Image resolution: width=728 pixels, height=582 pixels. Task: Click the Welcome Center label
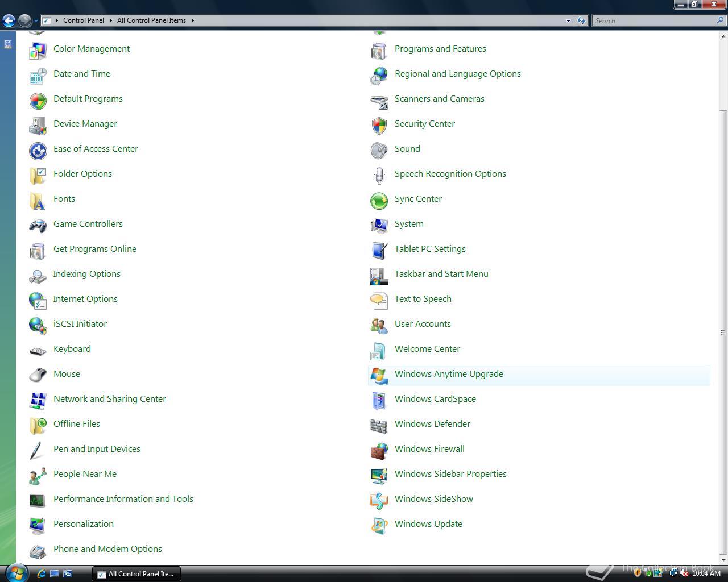427,349
